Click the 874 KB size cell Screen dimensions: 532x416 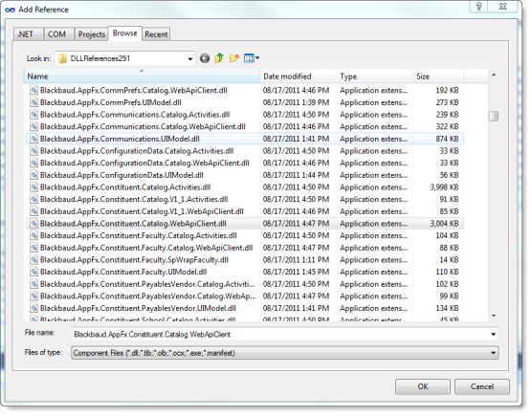click(447, 139)
